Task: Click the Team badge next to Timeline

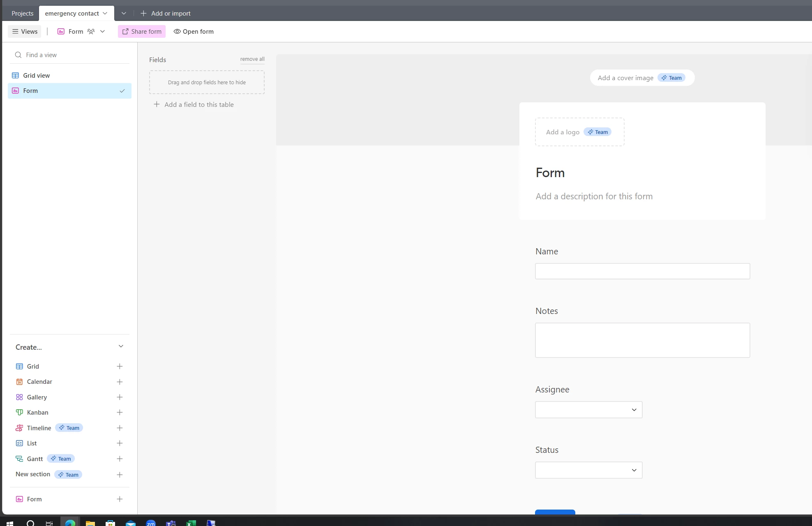Action: pos(69,428)
